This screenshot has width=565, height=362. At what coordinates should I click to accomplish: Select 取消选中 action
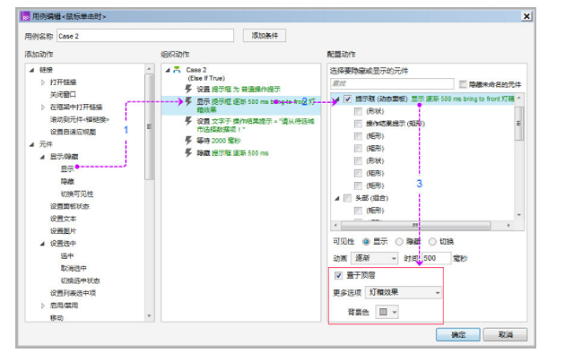(x=74, y=268)
